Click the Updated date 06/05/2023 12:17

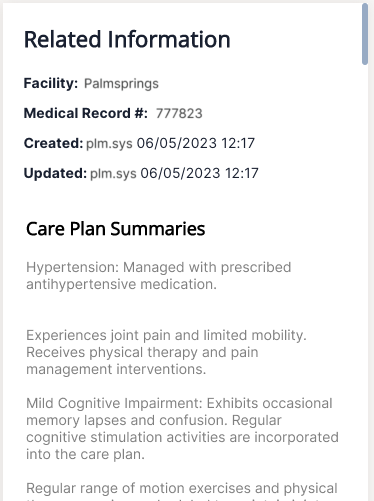tap(199, 173)
